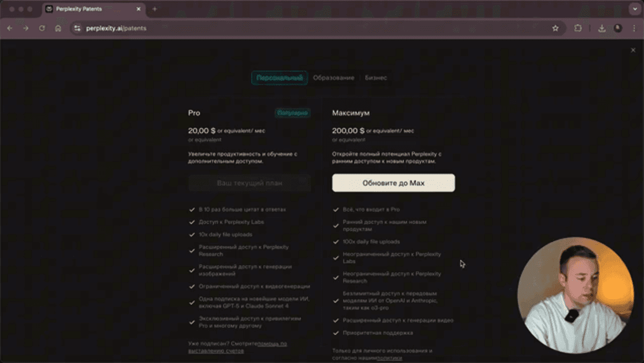Click the Обновите до Max button
This screenshot has height=363, width=644.
pyautogui.click(x=393, y=183)
